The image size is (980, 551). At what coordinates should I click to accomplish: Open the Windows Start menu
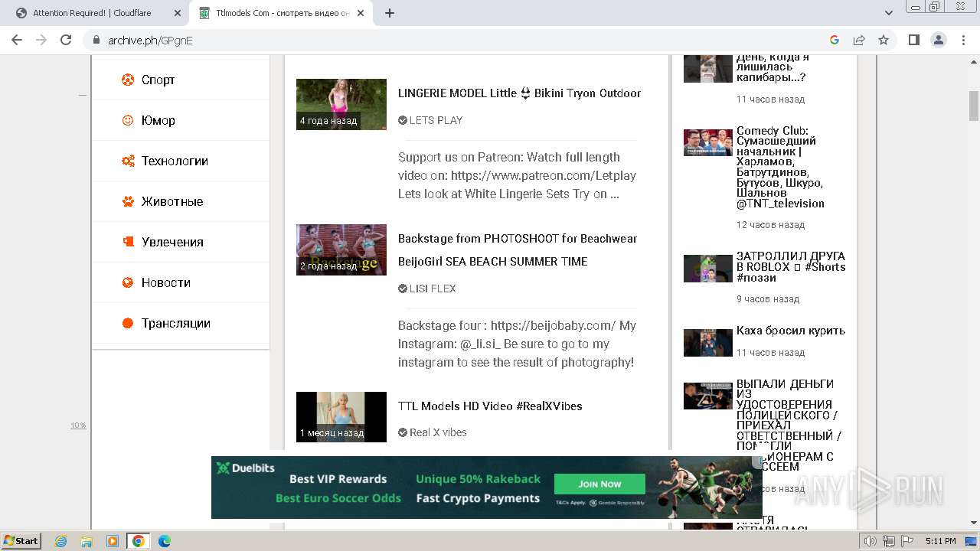point(21,541)
